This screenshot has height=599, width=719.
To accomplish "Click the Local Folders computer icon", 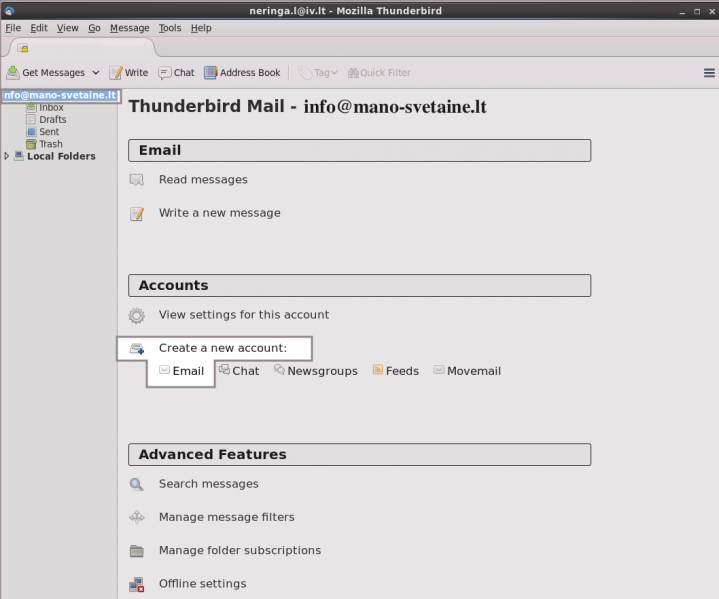I will (x=18, y=156).
